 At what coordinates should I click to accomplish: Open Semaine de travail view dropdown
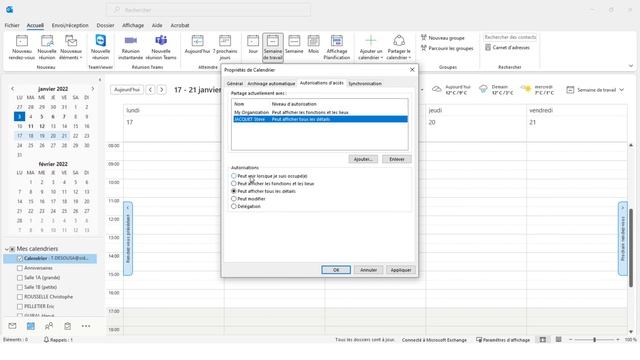point(596,90)
